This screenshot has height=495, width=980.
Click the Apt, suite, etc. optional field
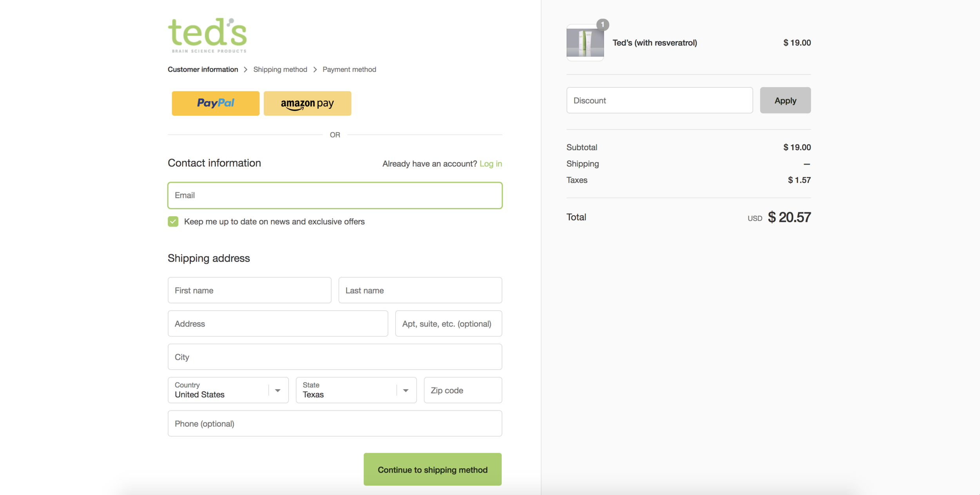448,324
